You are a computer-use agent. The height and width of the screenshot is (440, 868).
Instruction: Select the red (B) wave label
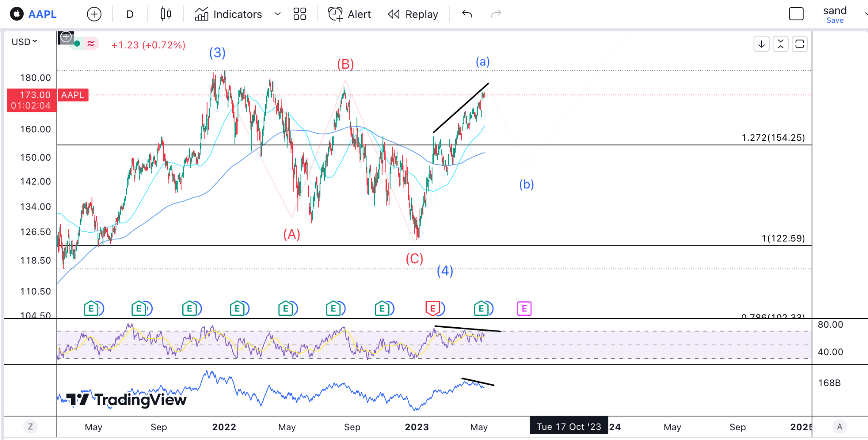coord(345,64)
